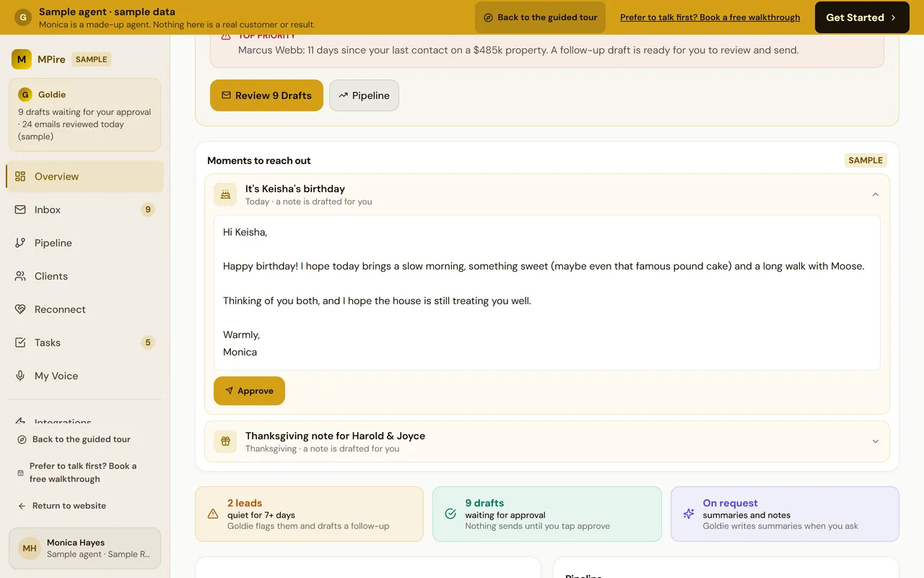Screen dimensions: 924x578
Task: Click the Pipeline button next to Review Drafts
Action: [x=364, y=95]
